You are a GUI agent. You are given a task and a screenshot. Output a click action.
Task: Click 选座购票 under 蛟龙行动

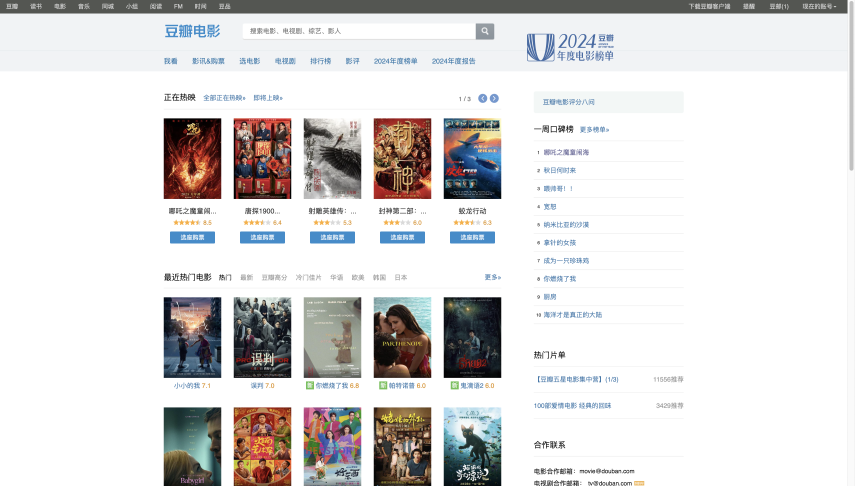tap(472, 238)
